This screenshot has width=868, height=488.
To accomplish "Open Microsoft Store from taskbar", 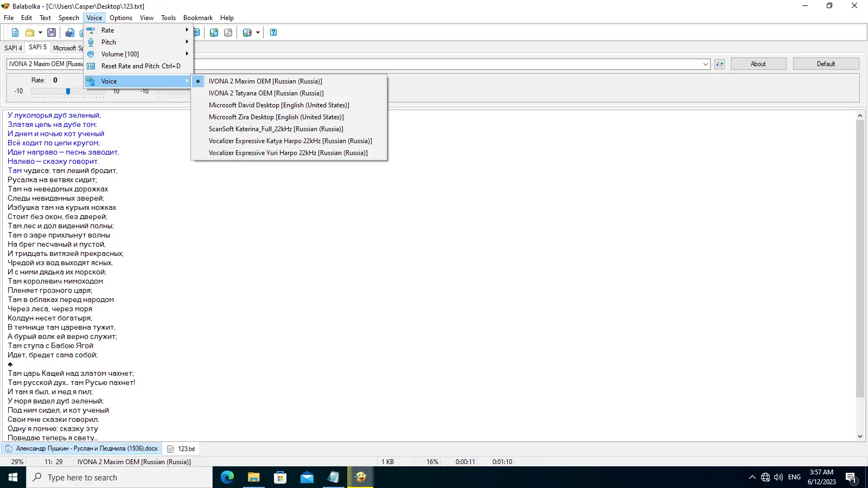I will pyautogui.click(x=280, y=477).
